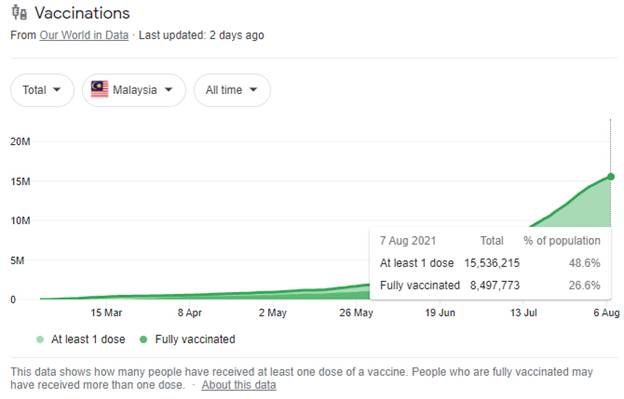624x399 pixels.
Task: Click the arrow next to All time
Action: tap(253, 90)
